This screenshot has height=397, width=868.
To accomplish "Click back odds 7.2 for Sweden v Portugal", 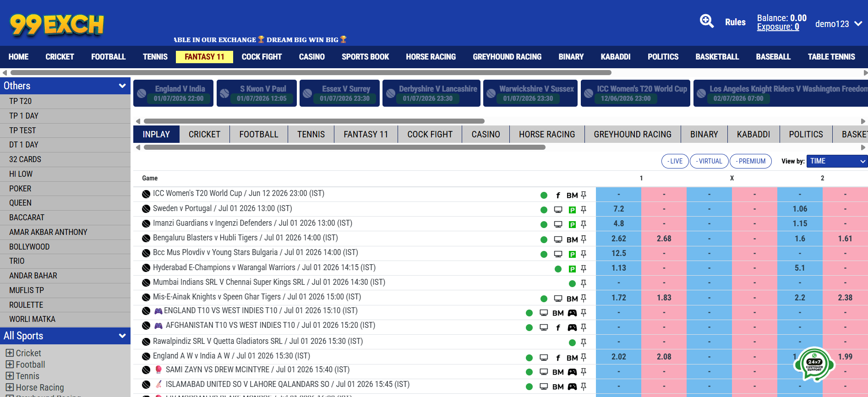I will coord(618,209).
